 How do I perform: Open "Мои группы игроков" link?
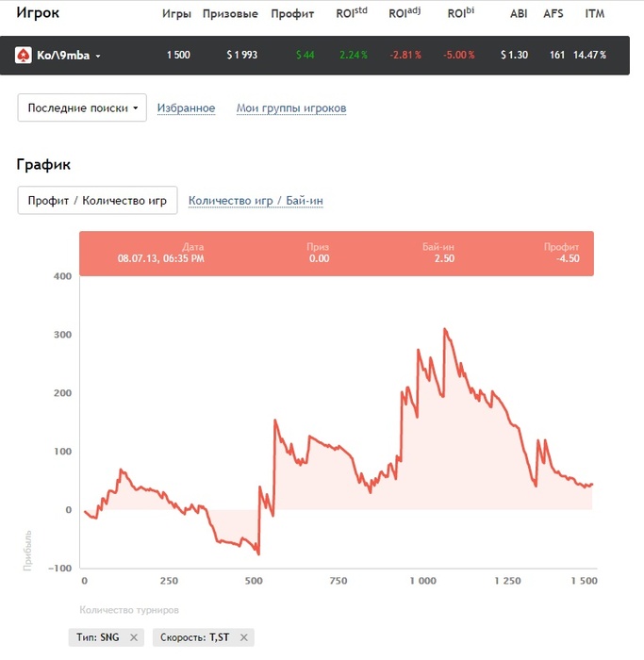coord(291,108)
